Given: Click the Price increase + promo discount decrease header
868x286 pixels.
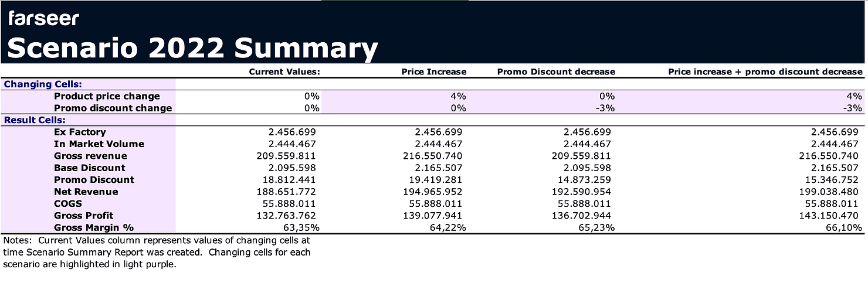Looking at the screenshot, I should (x=765, y=71).
